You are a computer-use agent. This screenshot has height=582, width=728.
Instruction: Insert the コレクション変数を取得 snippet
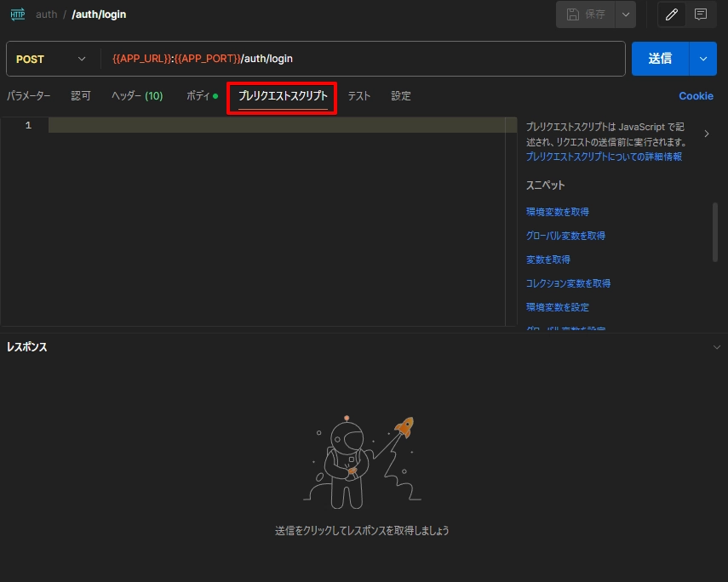click(568, 283)
